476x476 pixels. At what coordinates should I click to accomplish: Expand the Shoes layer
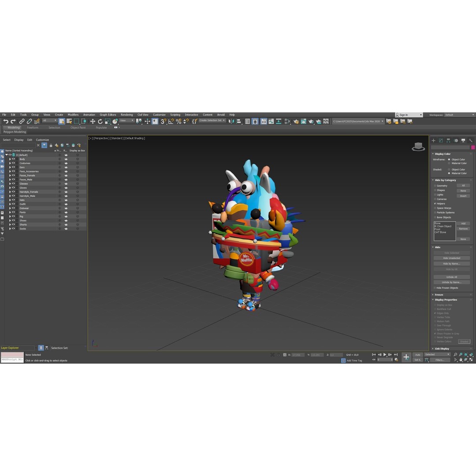[x=10, y=220]
